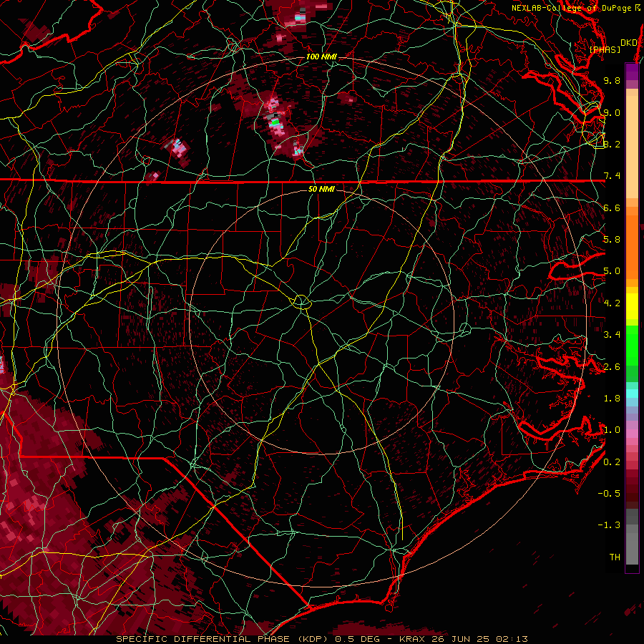Click the 5.0 scale value
Image resolution: width=644 pixels, height=644 pixels.
pyautogui.click(x=612, y=271)
